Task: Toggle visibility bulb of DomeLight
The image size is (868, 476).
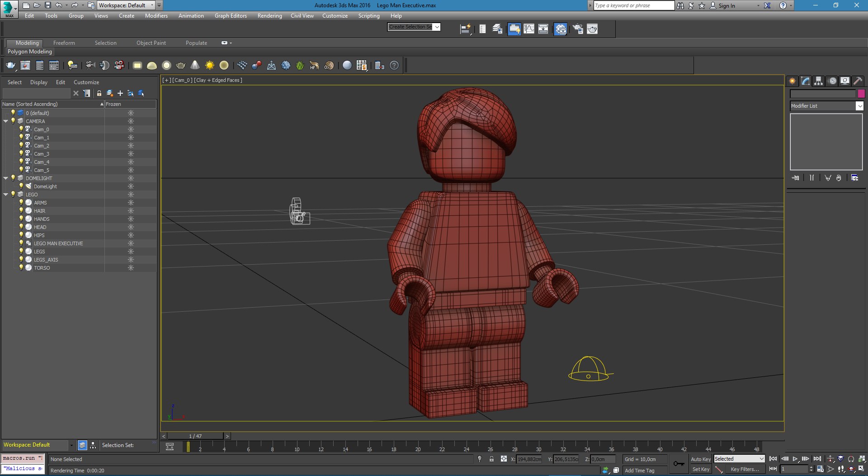Action: [21, 186]
